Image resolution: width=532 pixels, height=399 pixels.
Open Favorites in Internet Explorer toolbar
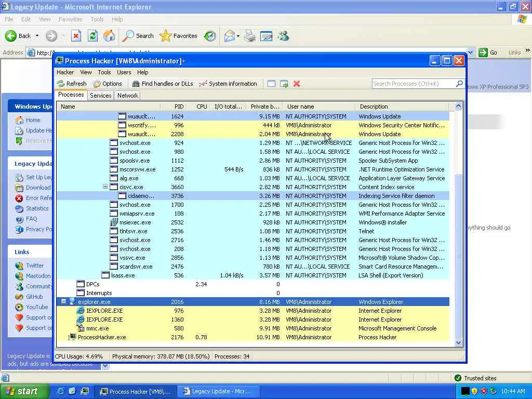coord(179,36)
